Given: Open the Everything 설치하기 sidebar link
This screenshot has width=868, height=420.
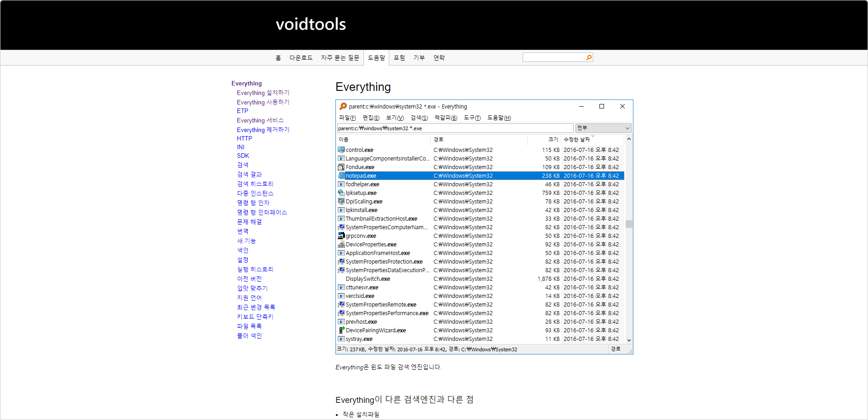Looking at the screenshot, I should point(263,93).
